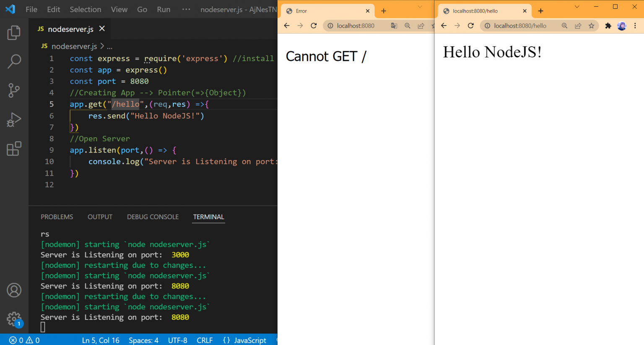
Task: Reload the localhost:8080/hello page
Action: 471,26
